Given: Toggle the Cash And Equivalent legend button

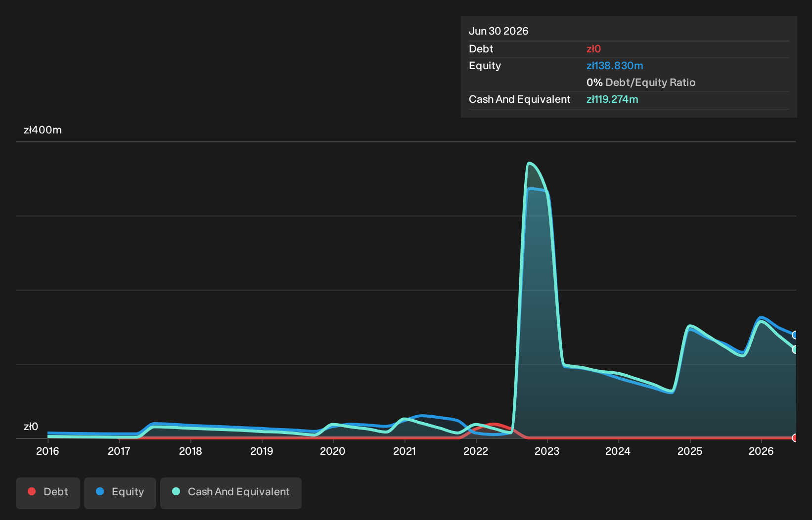Looking at the screenshot, I should click(x=231, y=493).
